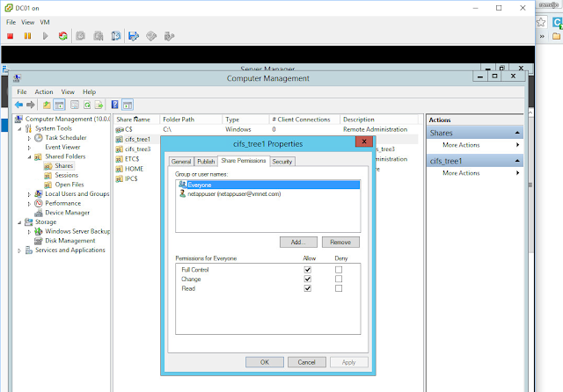Image resolution: width=563 pixels, height=392 pixels.
Task: Click the Revert Snapshot toolbar icon
Action: click(x=98, y=36)
